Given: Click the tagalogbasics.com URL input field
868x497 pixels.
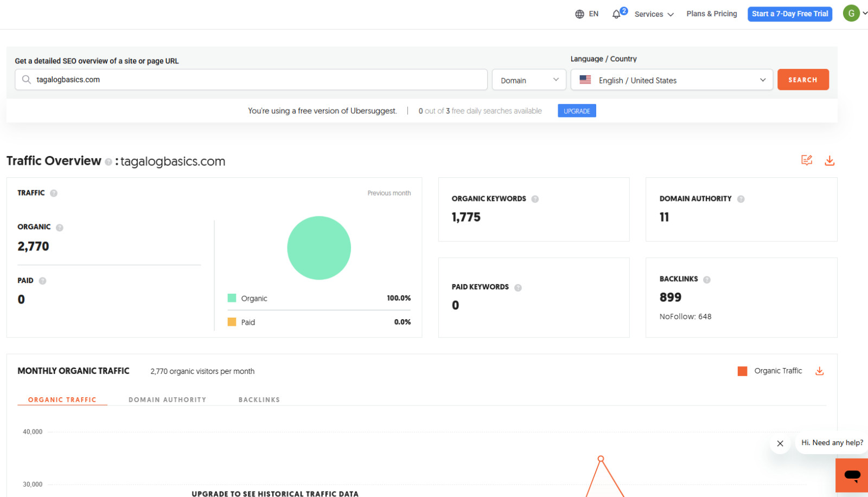Looking at the screenshot, I should click(x=251, y=80).
